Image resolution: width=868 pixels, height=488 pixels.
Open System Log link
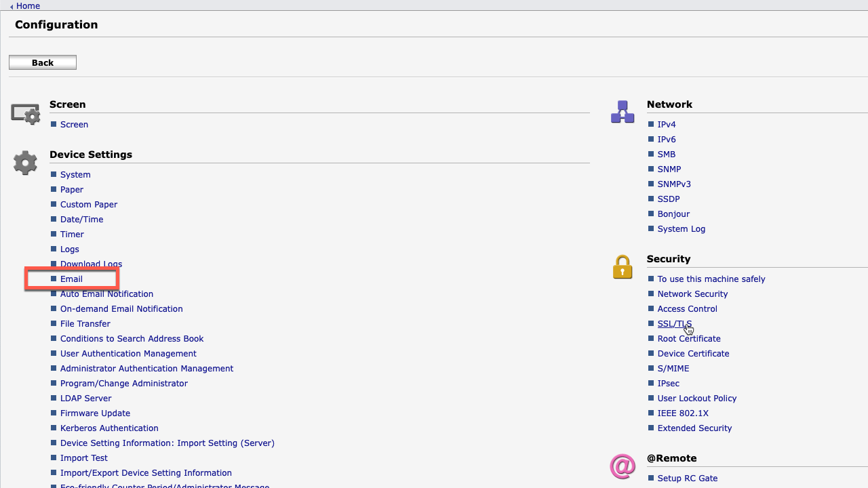pos(682,229)
